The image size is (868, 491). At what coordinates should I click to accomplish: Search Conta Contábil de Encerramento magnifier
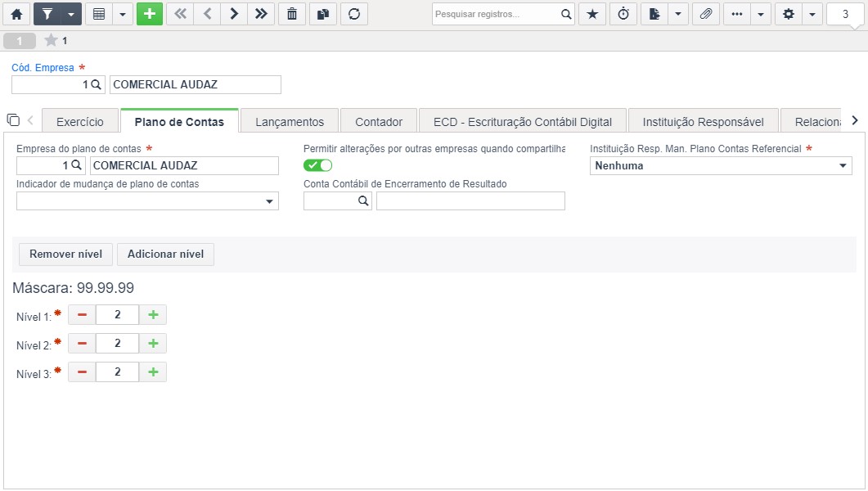[363, 201]
